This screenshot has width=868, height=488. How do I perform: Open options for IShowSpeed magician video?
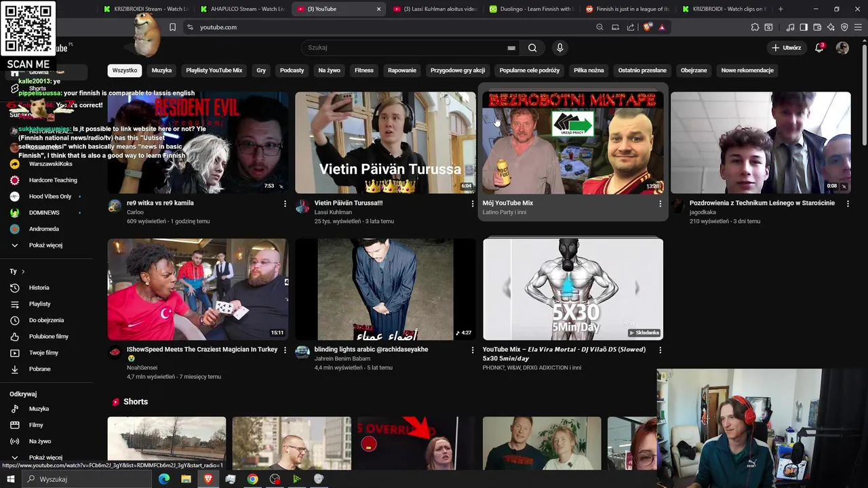(x=285, y=350)
